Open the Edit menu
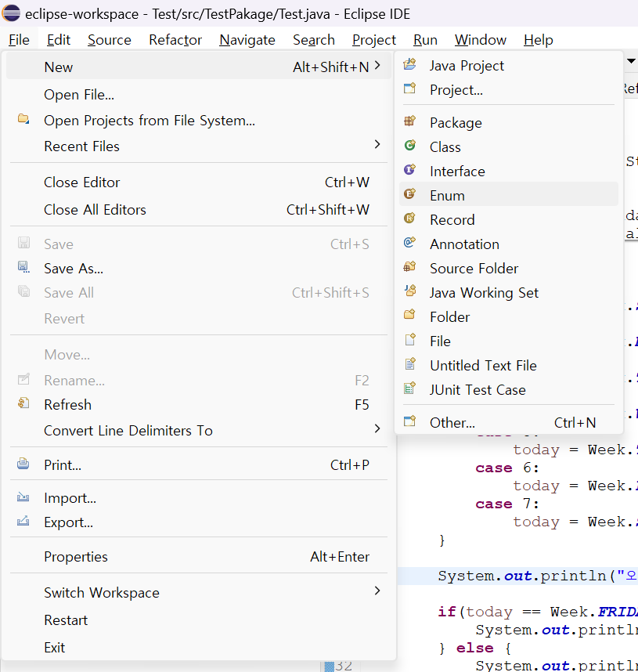 pos(58,40)
